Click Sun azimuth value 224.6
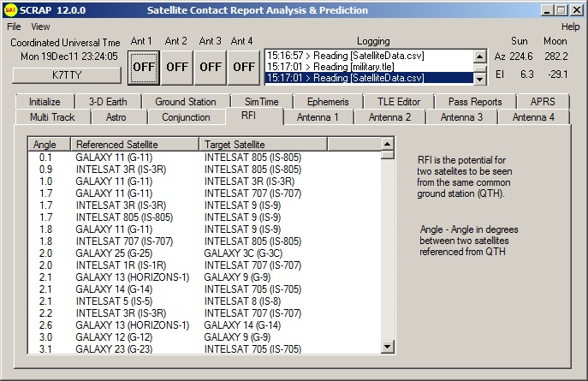This screenshot has width=588, height=381. point(521,57)
